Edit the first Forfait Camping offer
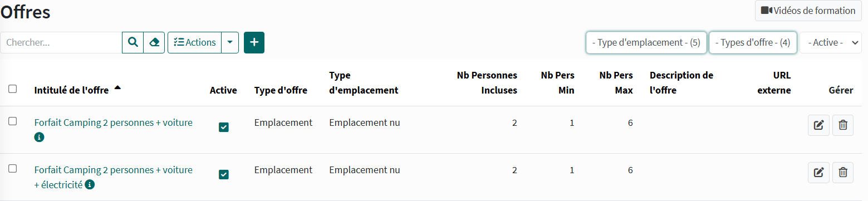Viewport: 868px width, 201px height. pyautogui.click(x=818, y=125)
